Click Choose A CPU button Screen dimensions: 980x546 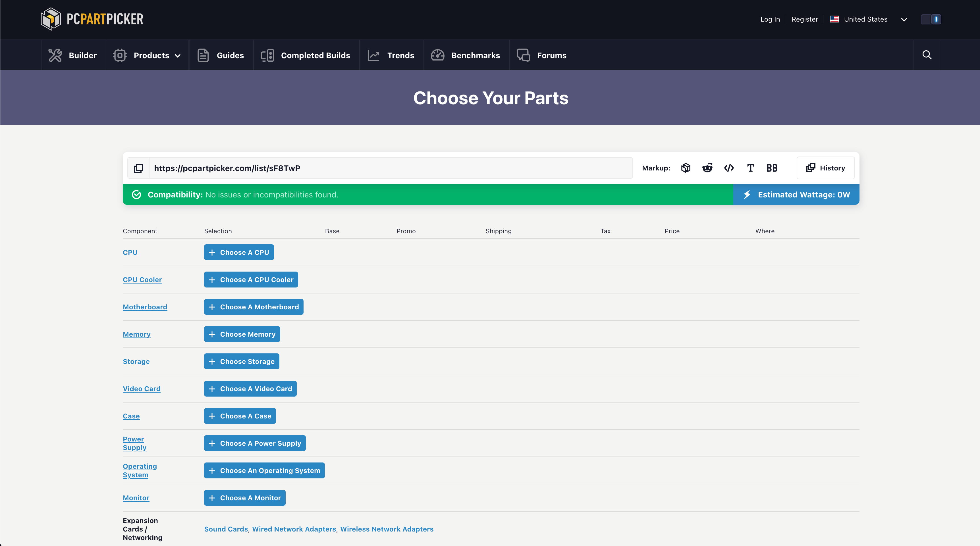[x=239, y=252]
